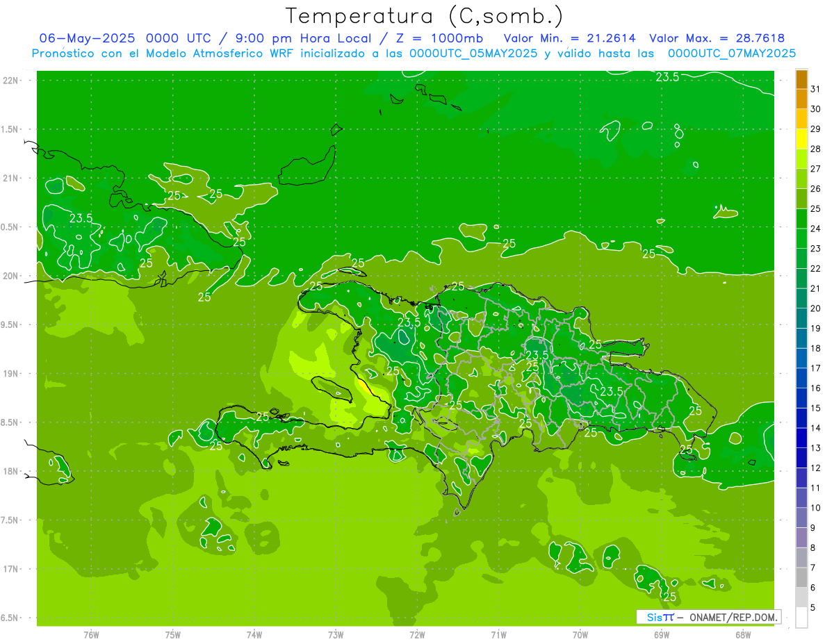Click the "0000UTC_05MAY2025" initialization time

point(473,53)
